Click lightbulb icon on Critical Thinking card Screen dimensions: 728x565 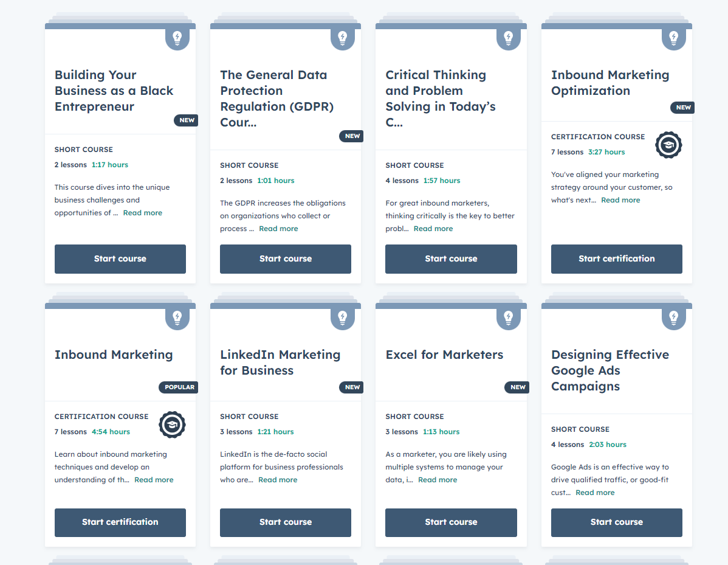pos(508,38)
